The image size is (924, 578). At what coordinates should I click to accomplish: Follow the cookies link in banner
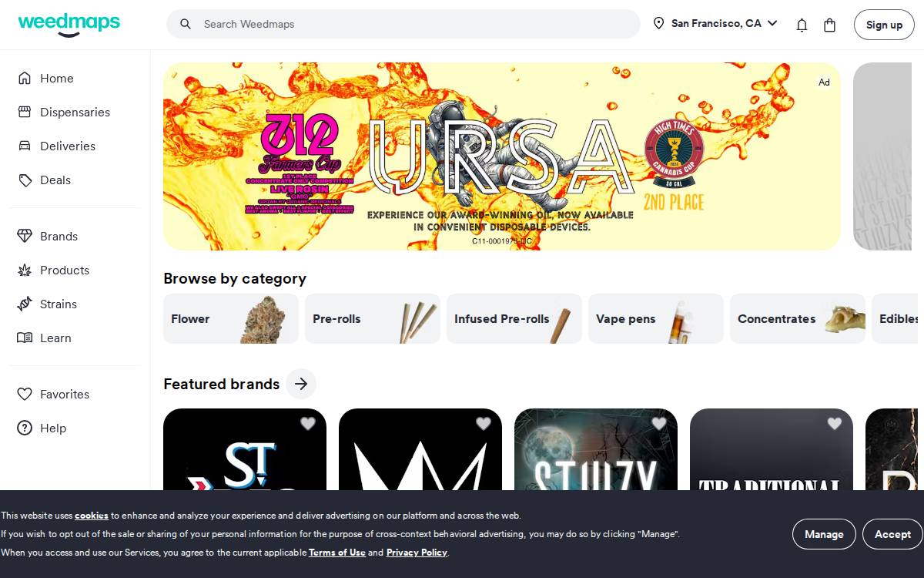tap(92, 516)
